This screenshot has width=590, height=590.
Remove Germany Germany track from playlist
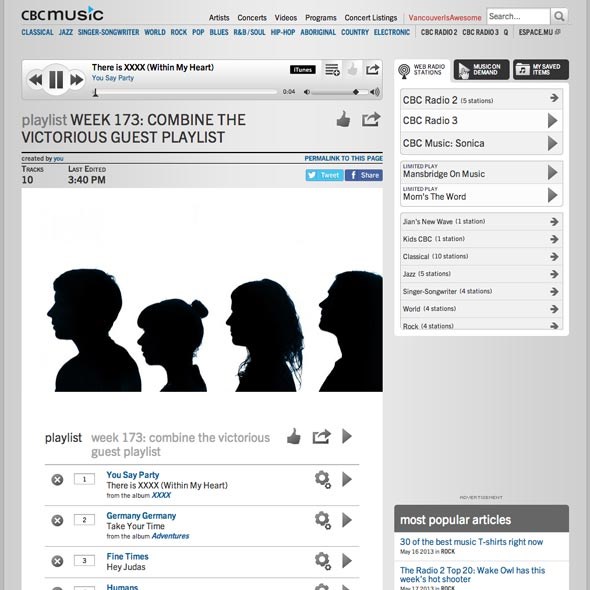pos(57,520)
